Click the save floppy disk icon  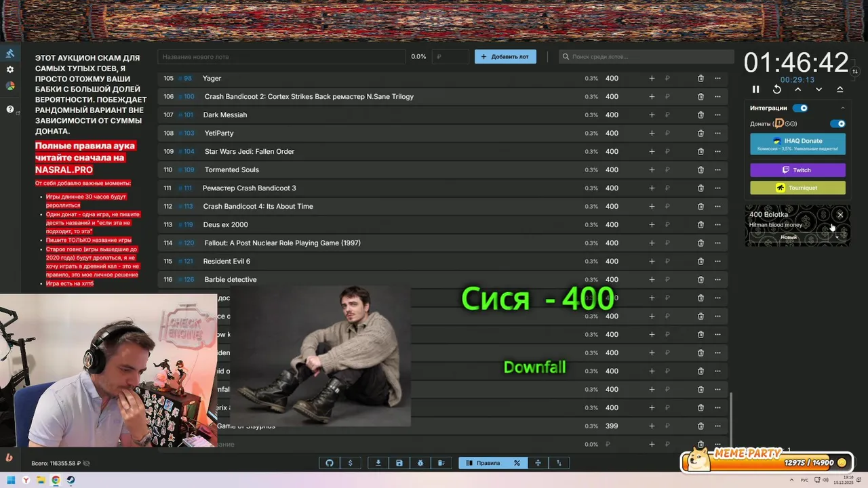tap(399, 463)
